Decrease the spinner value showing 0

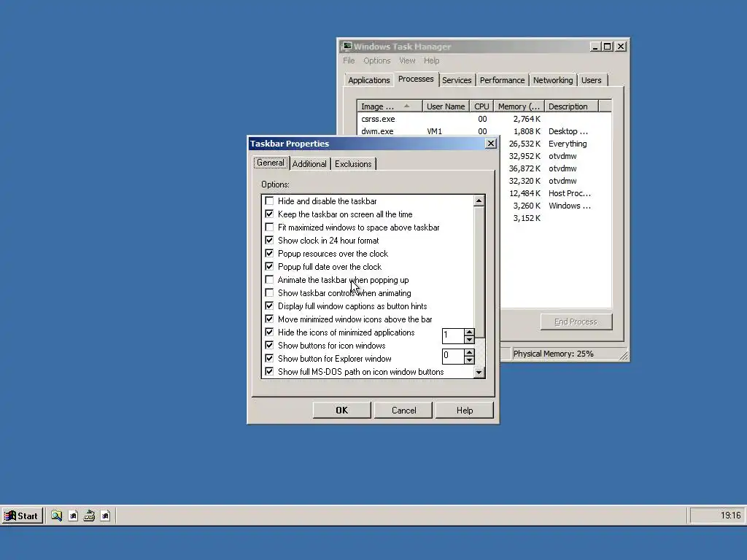(469, 359)
